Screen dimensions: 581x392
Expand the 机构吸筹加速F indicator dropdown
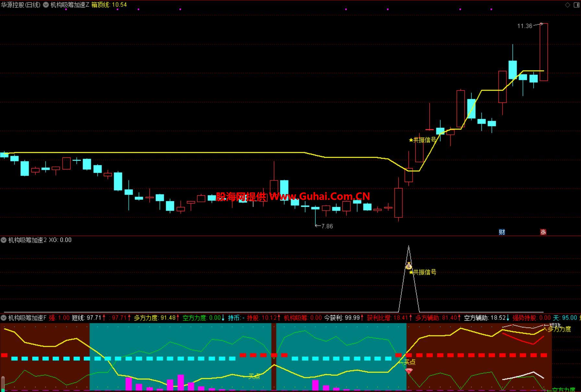point(4,318)
